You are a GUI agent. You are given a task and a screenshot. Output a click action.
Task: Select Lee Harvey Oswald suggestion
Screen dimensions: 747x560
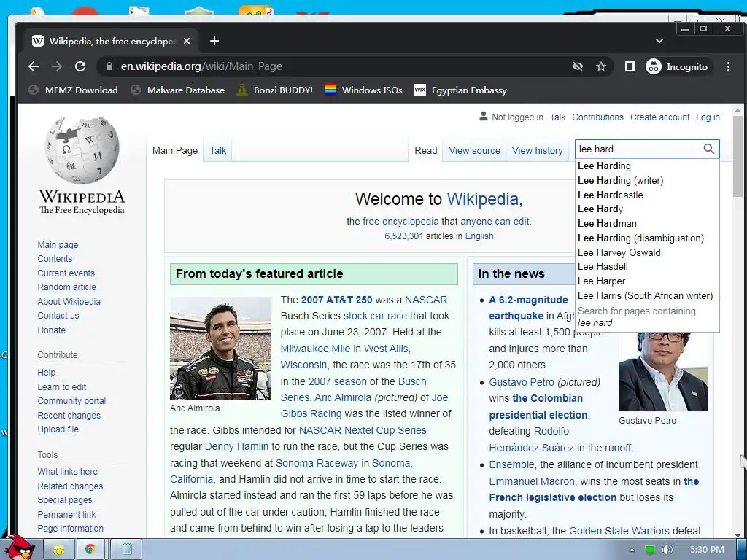coord(647,252)
